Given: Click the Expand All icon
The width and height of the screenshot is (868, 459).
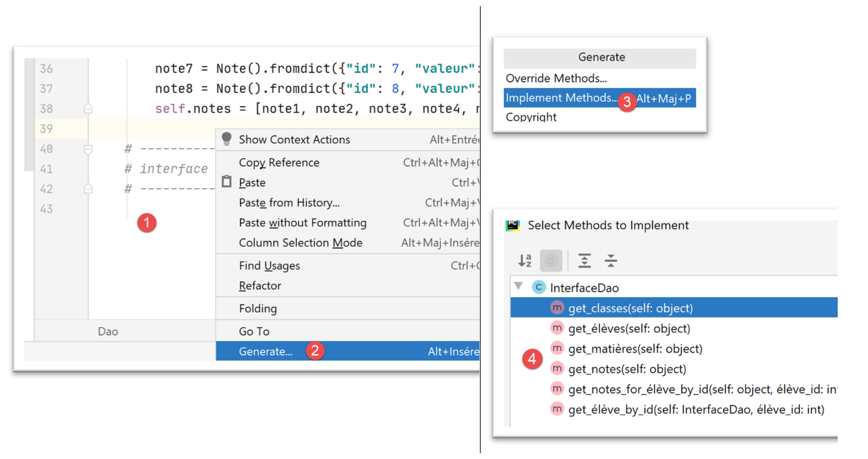Looking at the screenshot, I should click(x=585, y=260).
